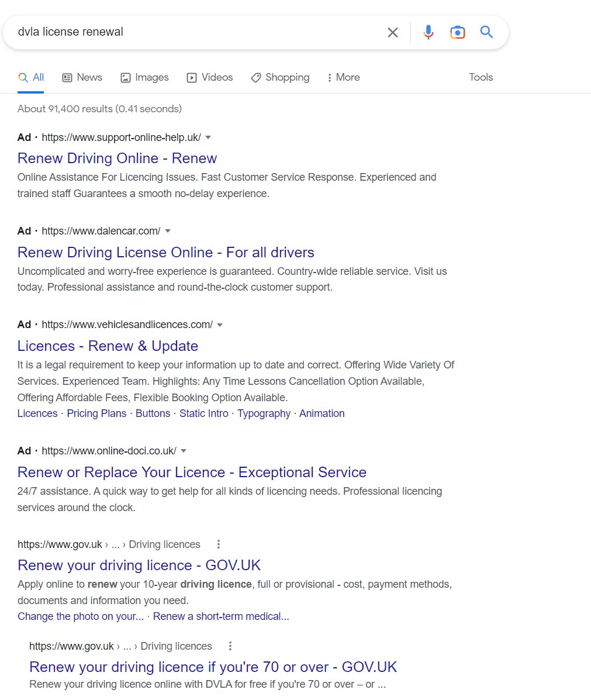Expand ad info arrow for vehiclesandlicences.com
The width and height of the screenshot is (591, 700).
[x=220, y=325]
